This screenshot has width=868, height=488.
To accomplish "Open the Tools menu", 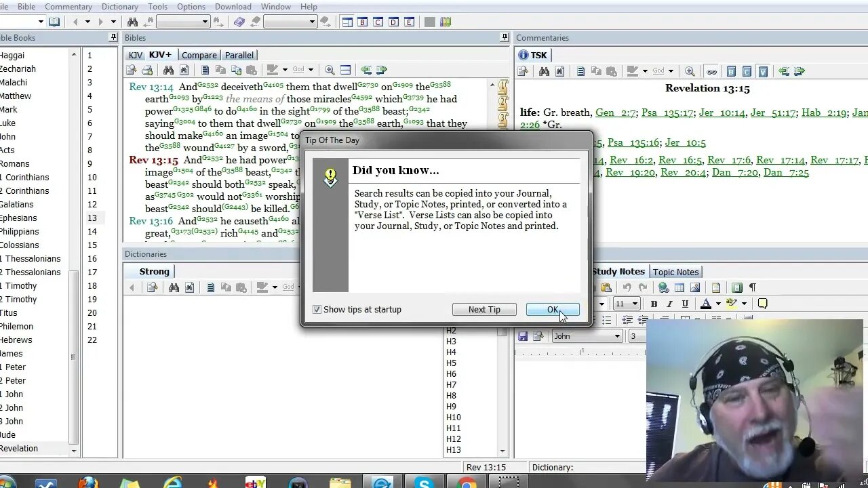I will coord(158,7).
